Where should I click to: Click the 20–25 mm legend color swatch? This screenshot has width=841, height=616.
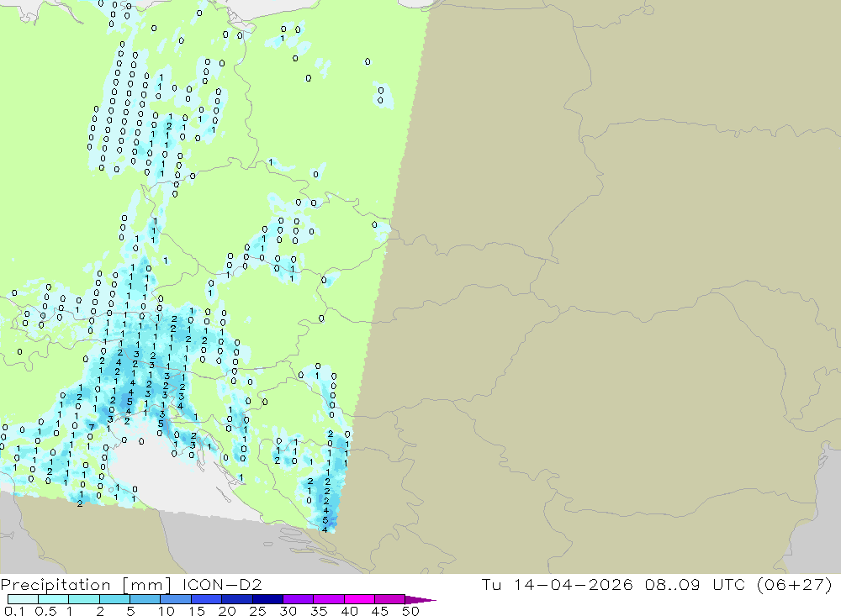coord(237,599)
